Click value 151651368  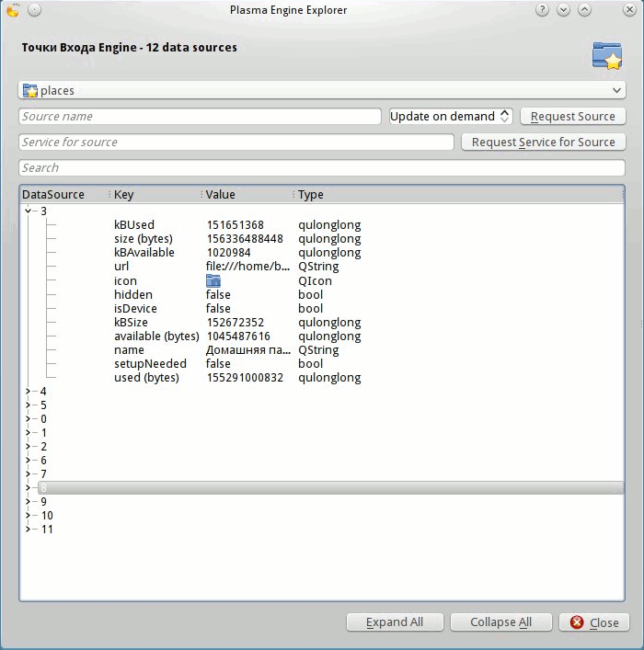click(x=235, y=225)
